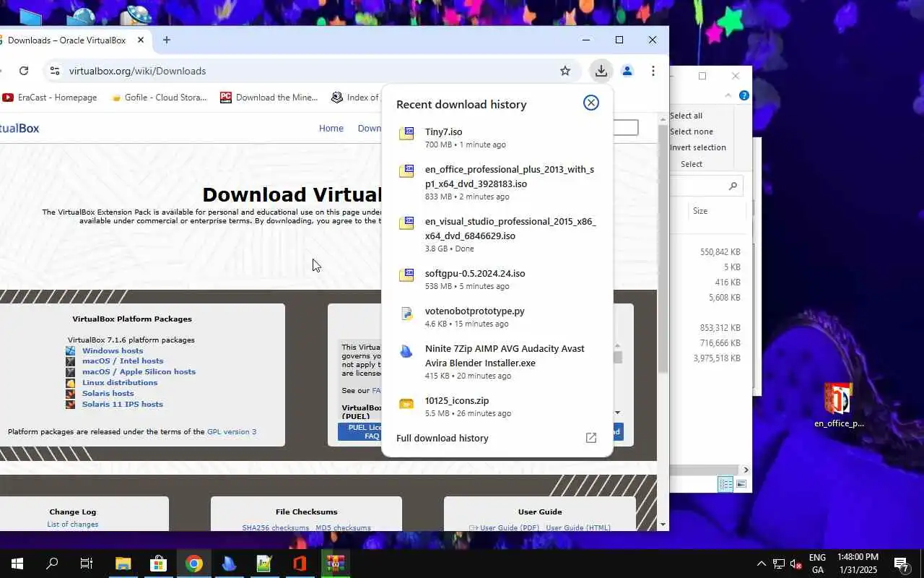Collapse the Explorer ribbon chevron
The image size is (924, 578).
click(728, 95)
